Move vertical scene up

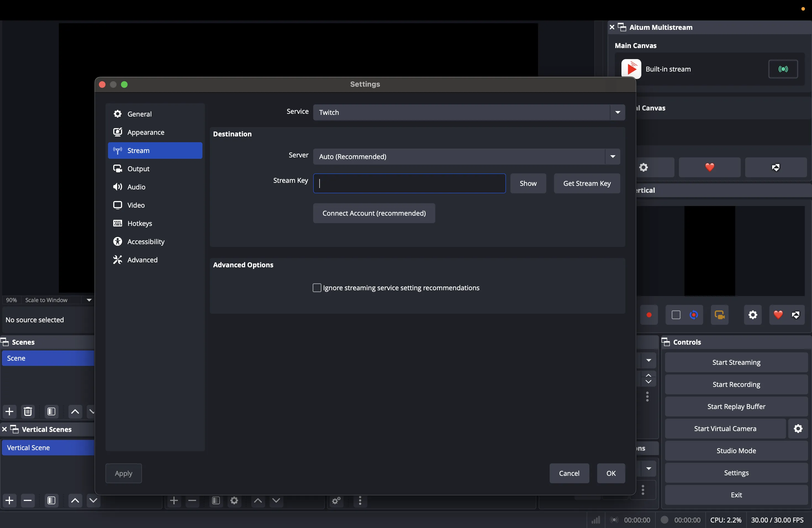pos(75,501)
